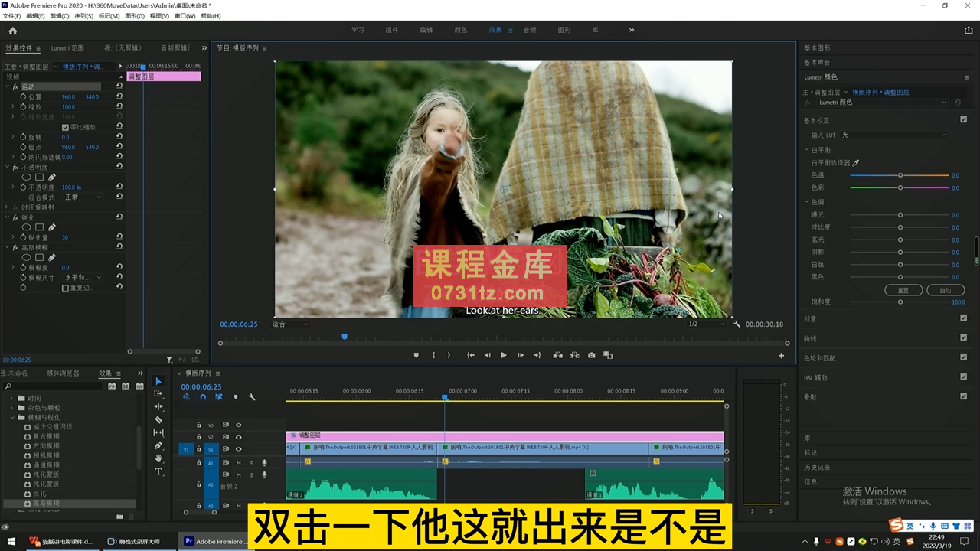Open the 历史记录 panel

tap(817, 467)
